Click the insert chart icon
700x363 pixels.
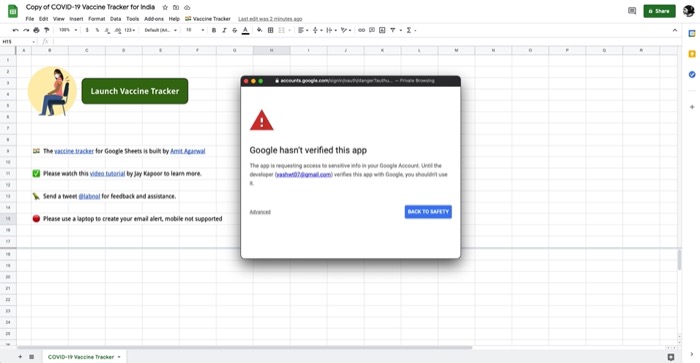(x=382, y=30)
